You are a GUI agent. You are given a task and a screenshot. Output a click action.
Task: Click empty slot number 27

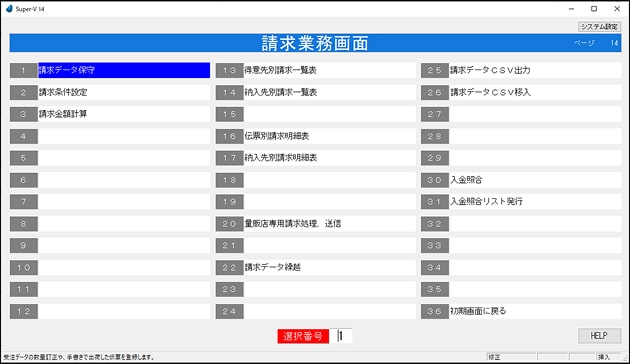tap(435, 114)
